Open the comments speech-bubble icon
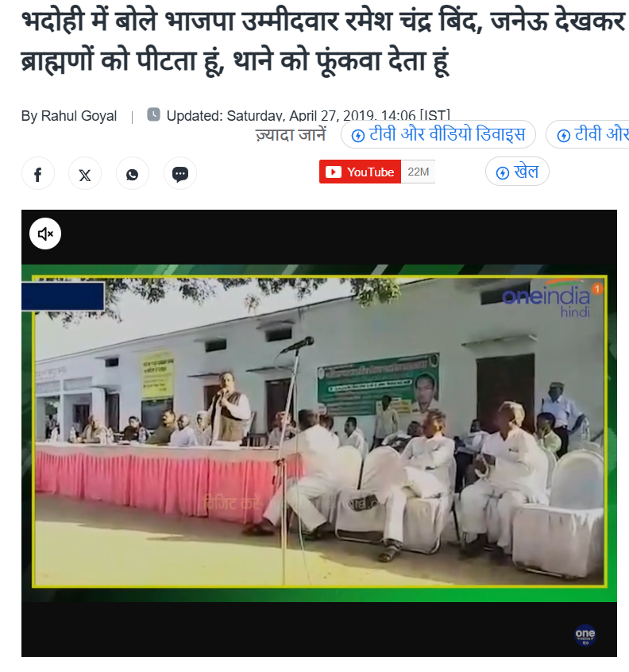Viewport: 629px width, 672px height. [x=180, y=174]
